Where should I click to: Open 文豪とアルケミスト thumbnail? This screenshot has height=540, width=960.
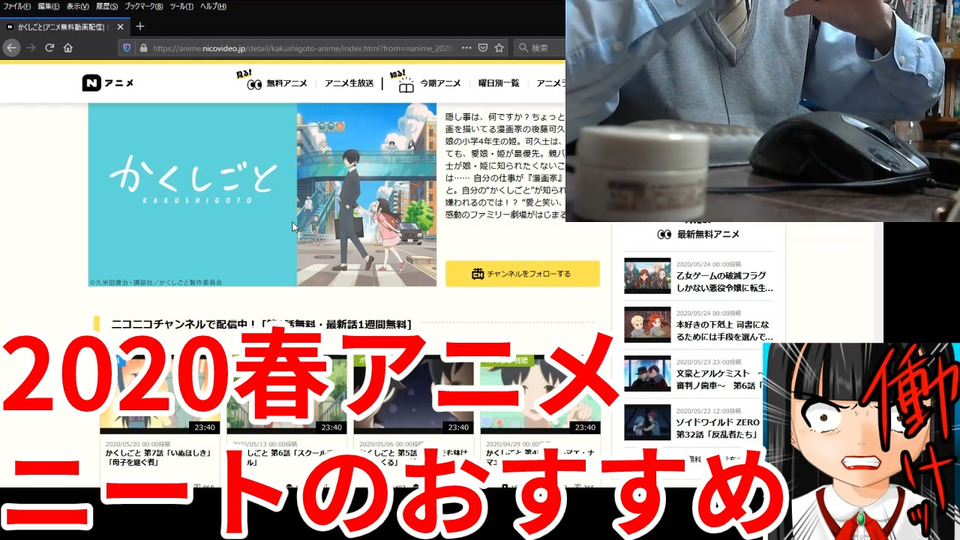[647, 373]
